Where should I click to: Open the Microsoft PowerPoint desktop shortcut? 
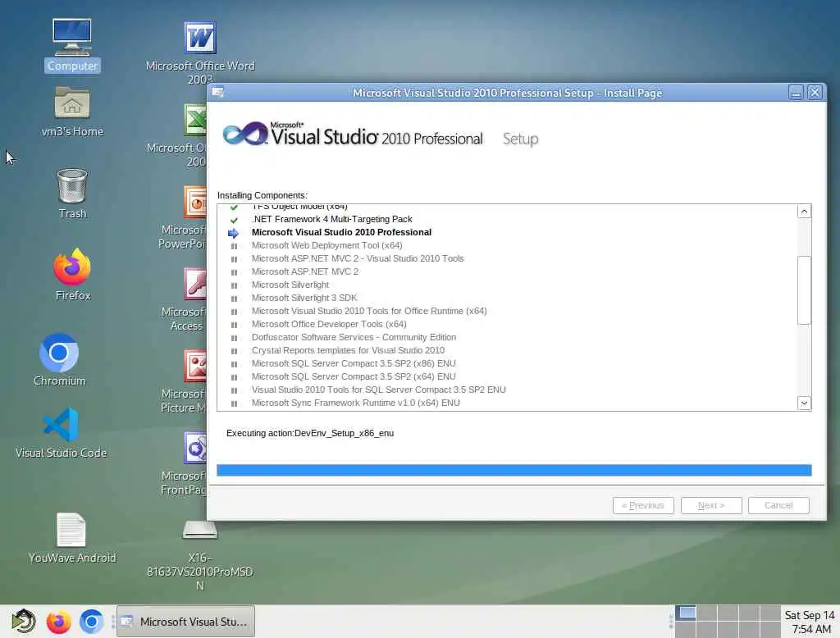195,202
